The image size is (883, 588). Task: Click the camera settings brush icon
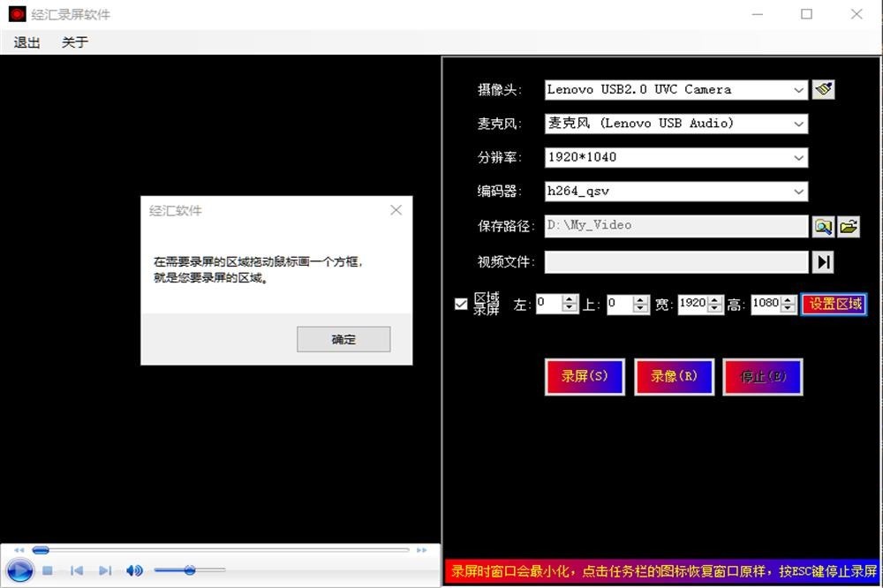pos(823,89)
